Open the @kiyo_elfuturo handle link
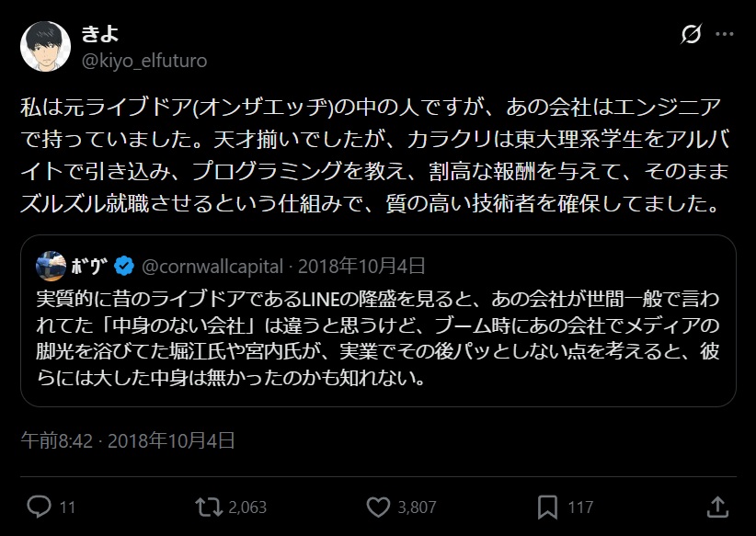 tap(144, 61)
